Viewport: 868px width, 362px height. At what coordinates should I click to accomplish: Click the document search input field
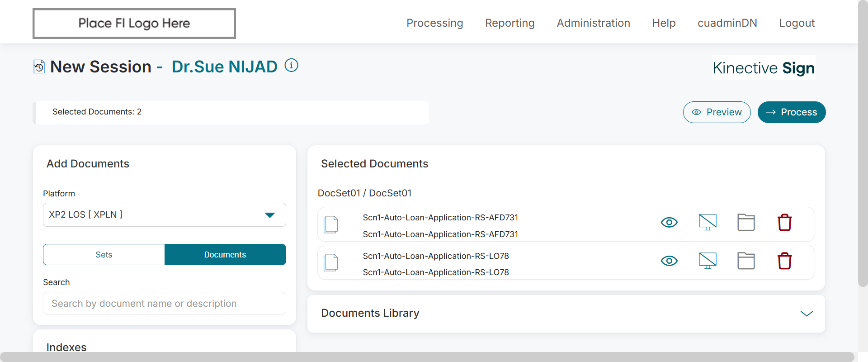pos(164,304)
